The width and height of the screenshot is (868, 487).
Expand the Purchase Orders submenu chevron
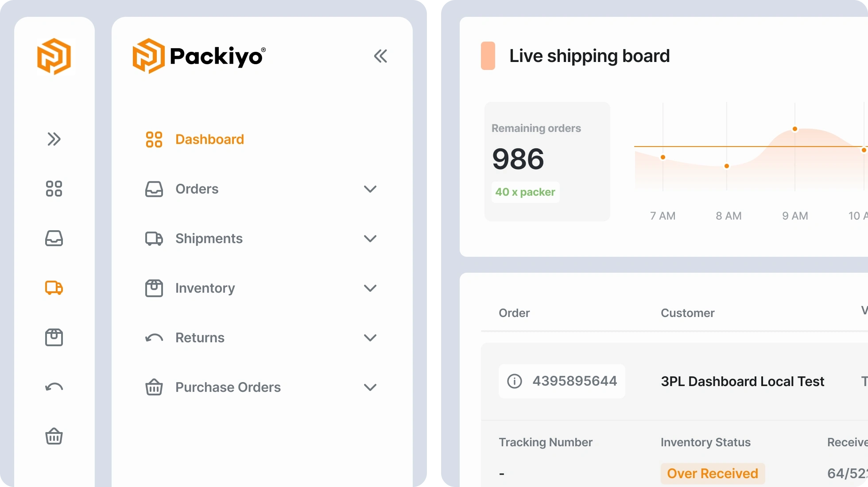[370, 387]
